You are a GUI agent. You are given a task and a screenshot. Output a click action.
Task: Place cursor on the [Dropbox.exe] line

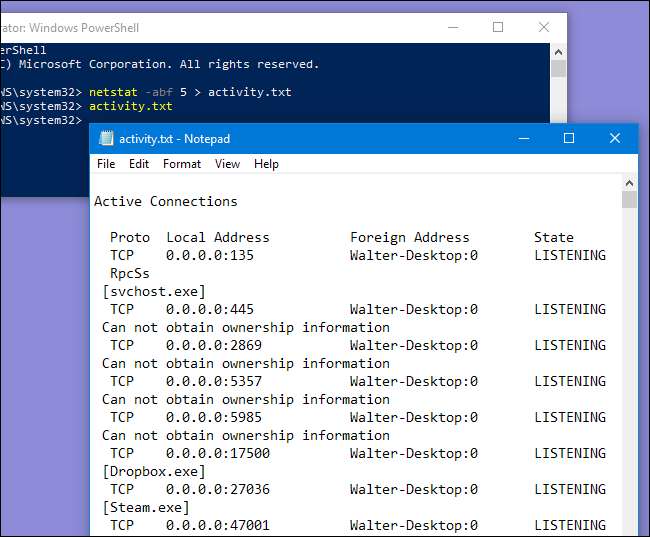pyautogui.click(x=154, y=471)
